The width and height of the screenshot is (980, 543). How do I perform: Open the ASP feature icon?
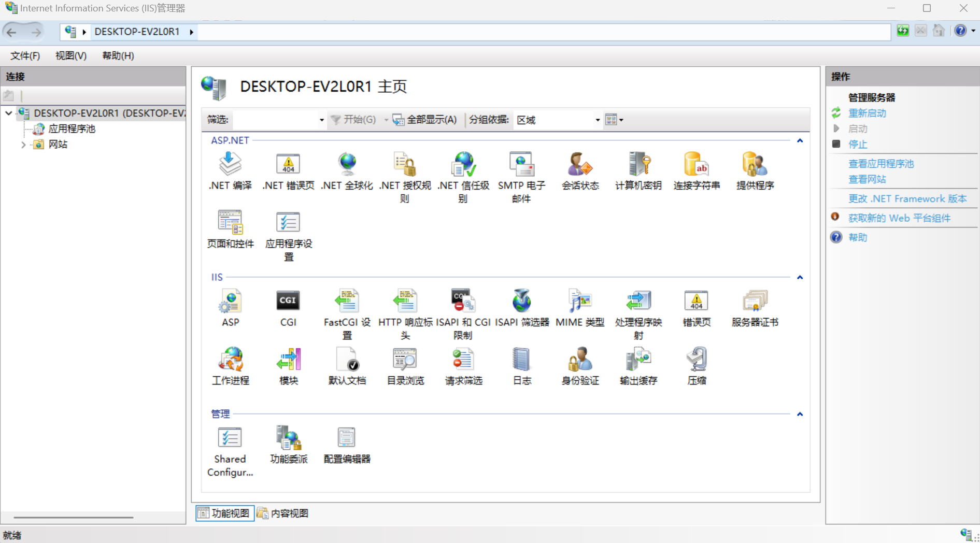point(230,308)
